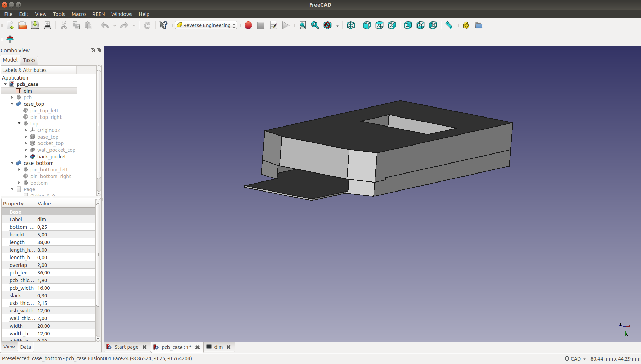Open the workbench selector showing Reverse Engineering
The width and height of the screenshot is (641, 364).
tap(206, 25)
